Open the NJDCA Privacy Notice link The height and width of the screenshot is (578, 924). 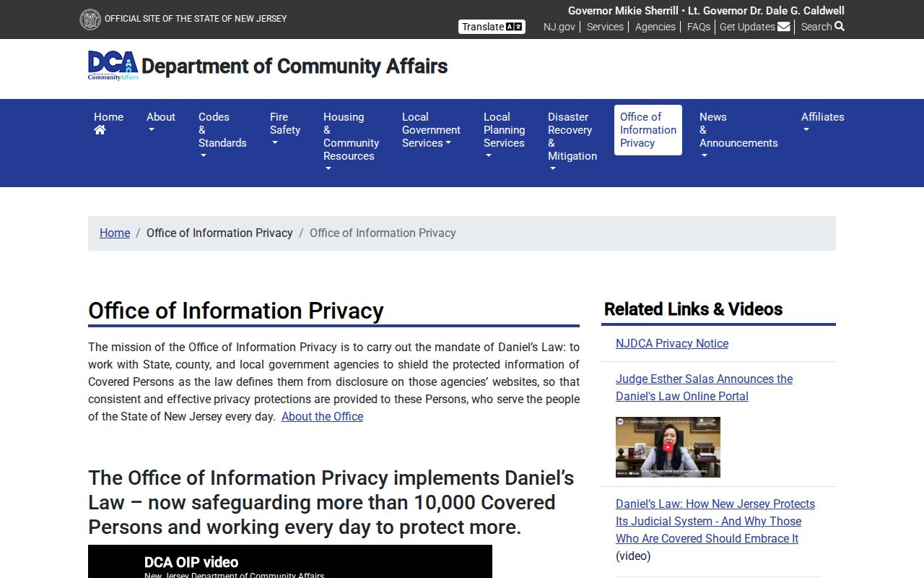(x=672, y=343)
